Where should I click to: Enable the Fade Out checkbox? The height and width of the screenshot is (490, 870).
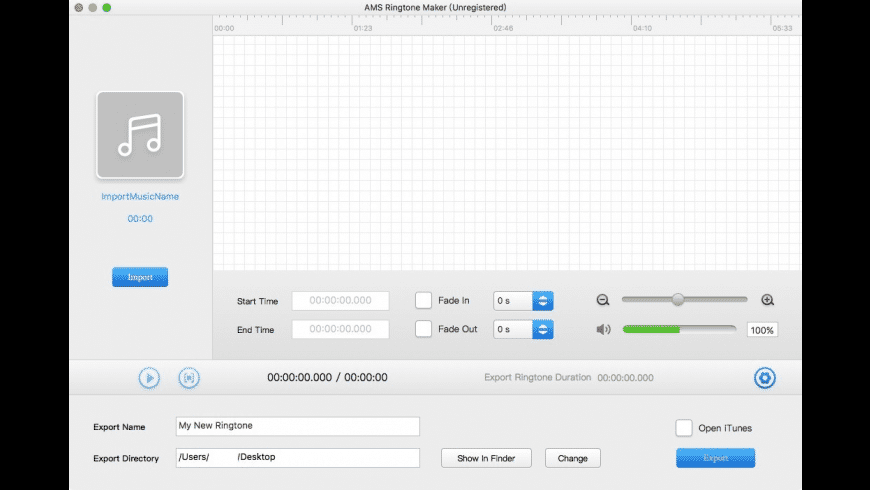click(423, 329)
